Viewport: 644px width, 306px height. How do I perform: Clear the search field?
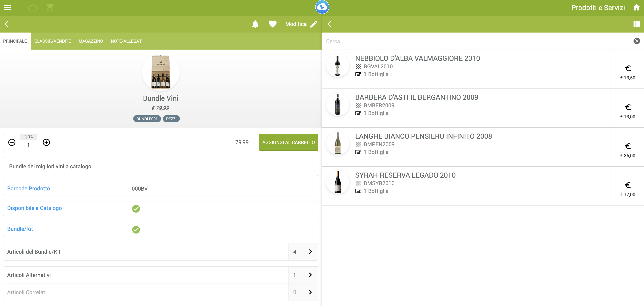[636, 41]
